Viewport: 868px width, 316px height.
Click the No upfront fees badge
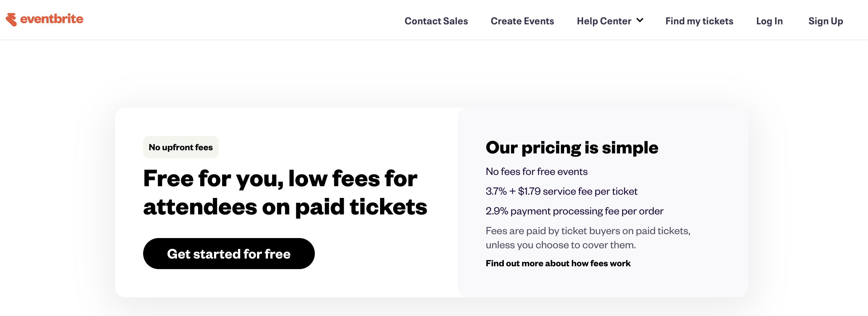coord(181,147)
